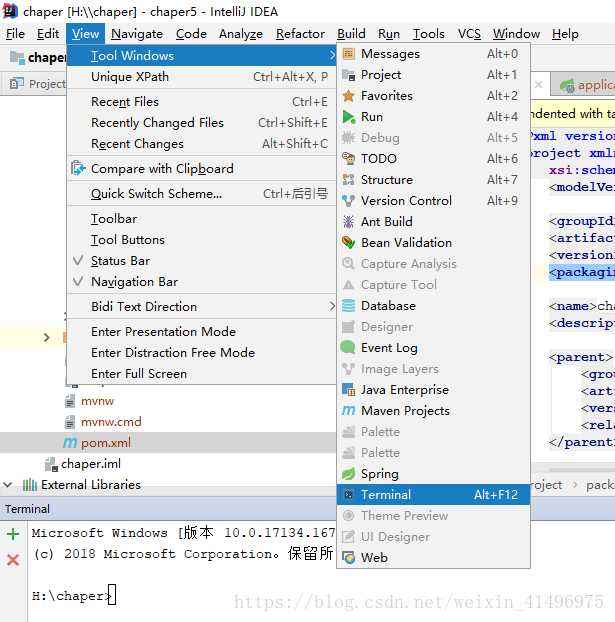Open Maven Projects tool window
615x622 pixels.
(433, 411)
